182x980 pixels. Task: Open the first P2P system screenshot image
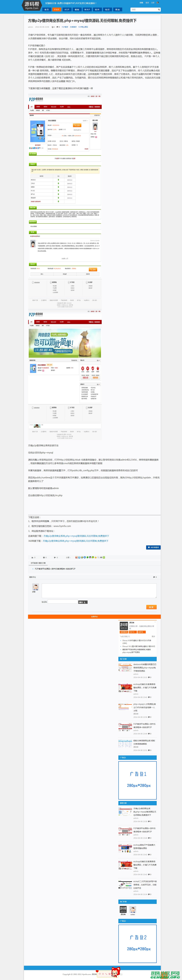pyautogui.click(x=65, y=201)
